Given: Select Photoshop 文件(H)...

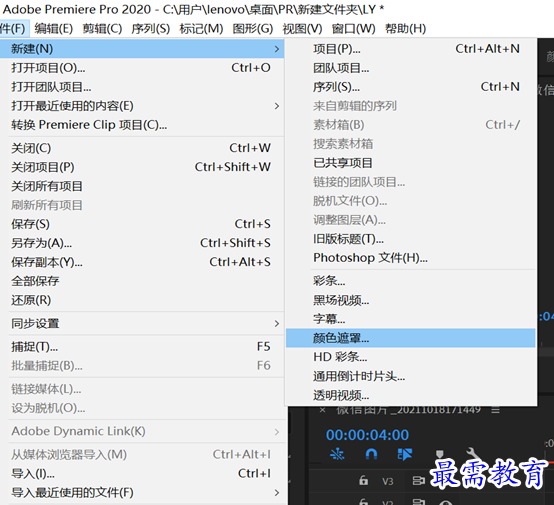Looking at the screenshot, I should (411, 258).
